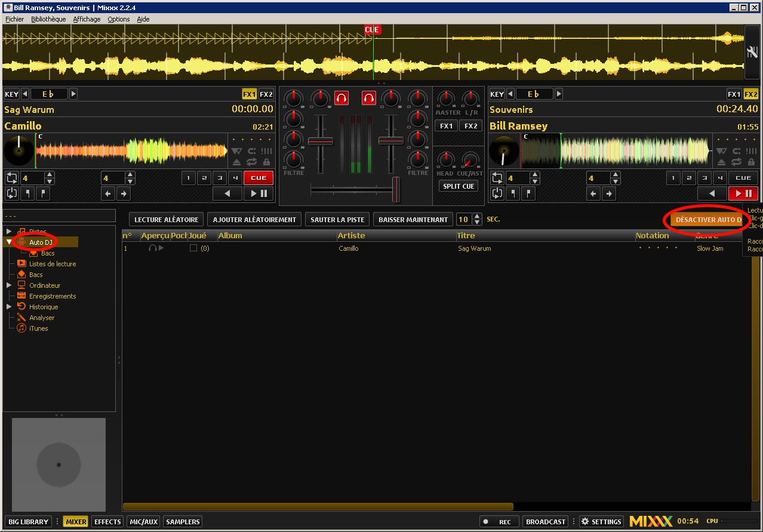Beatjump backward on the Bill Ramsey deck
This screenshot has height=532, width=763.
click(x=593, y=193)
